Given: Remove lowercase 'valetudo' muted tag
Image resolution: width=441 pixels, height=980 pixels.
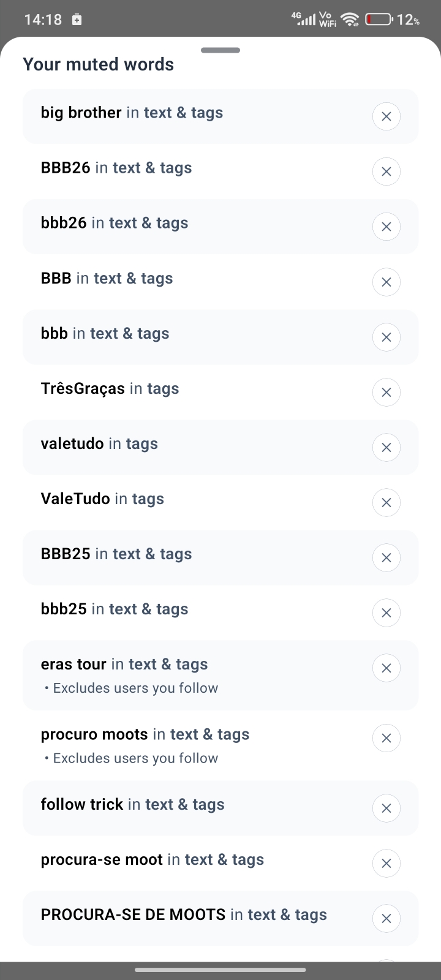Looking at the screenshot, I should [386, 447].
